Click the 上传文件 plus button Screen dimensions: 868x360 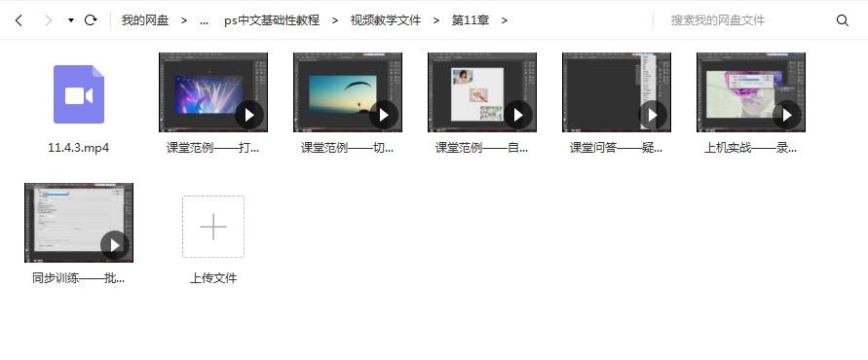(x=213, y=226)
